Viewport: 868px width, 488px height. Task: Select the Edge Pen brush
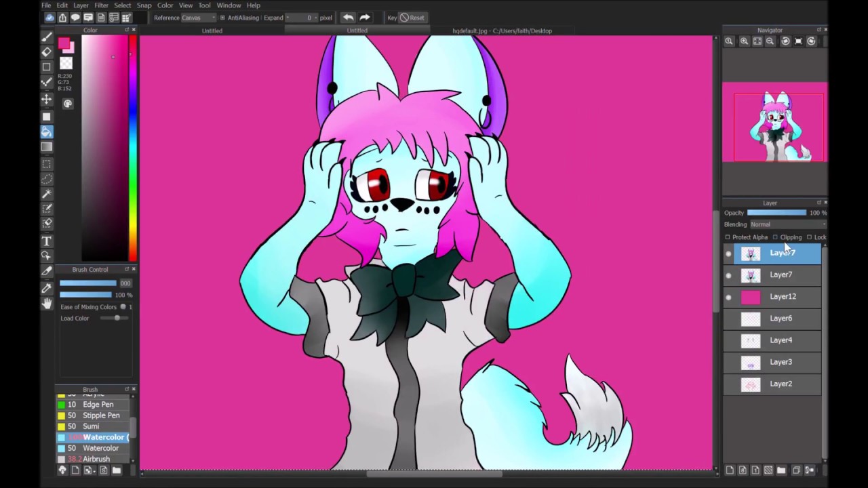93,405
